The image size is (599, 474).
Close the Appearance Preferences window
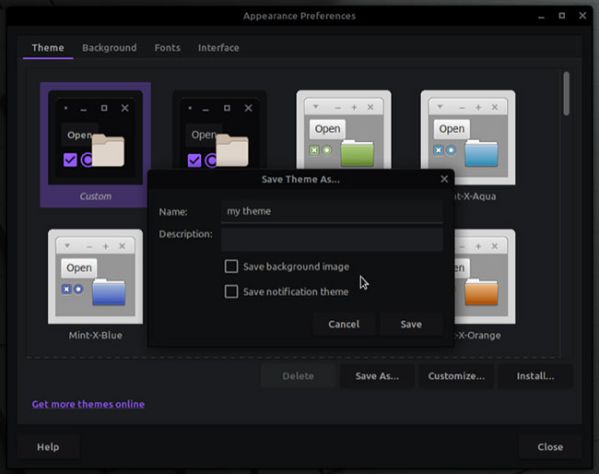(x=582, y=16)
